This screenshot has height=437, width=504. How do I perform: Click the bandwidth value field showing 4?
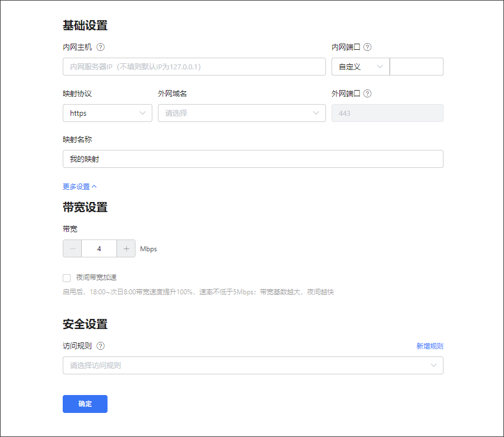pos(99,249)
